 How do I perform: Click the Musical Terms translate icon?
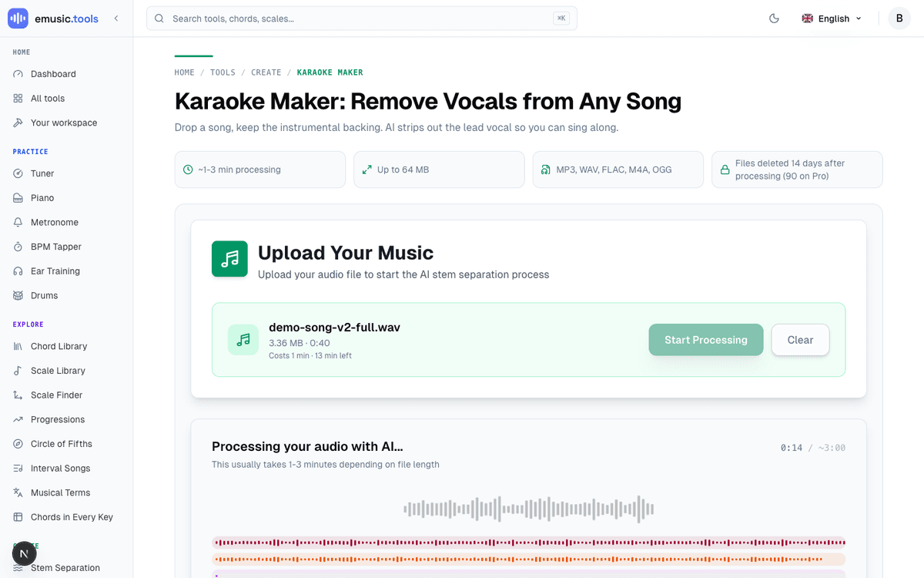coord(18,492)
